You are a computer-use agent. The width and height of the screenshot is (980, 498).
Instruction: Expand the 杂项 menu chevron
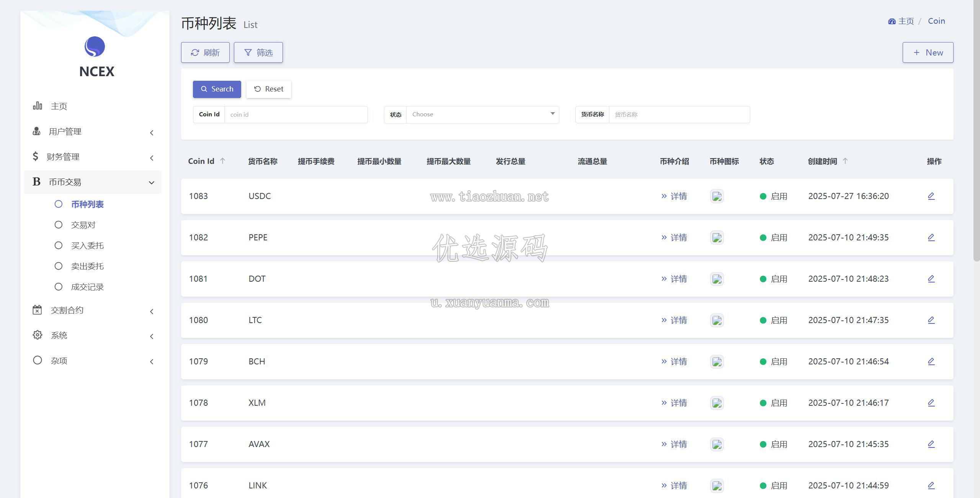coord(152,361)
